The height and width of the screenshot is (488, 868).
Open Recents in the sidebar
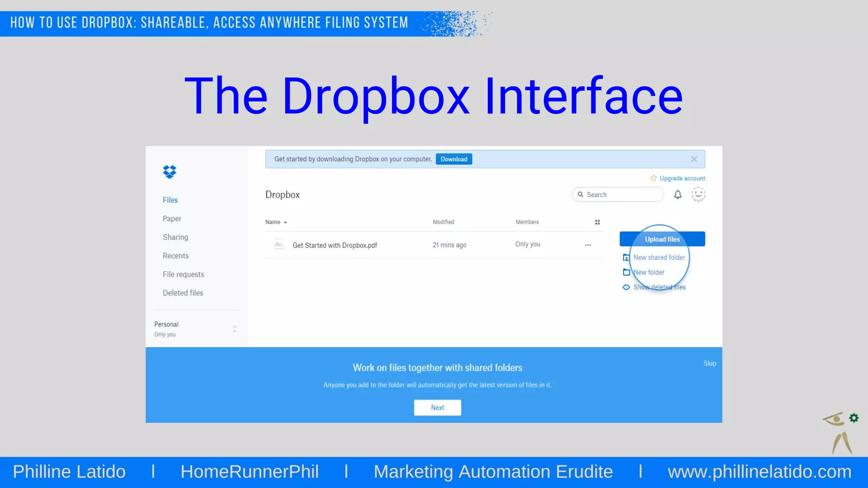pyautogui.click(x=175, y=256)
